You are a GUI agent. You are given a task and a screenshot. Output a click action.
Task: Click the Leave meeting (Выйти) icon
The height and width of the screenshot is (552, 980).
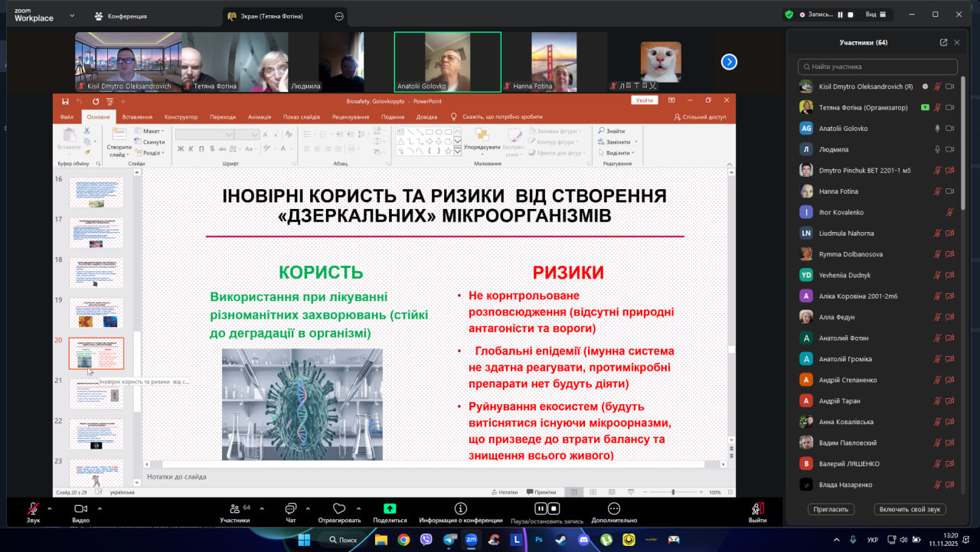[x=757, y=509]
